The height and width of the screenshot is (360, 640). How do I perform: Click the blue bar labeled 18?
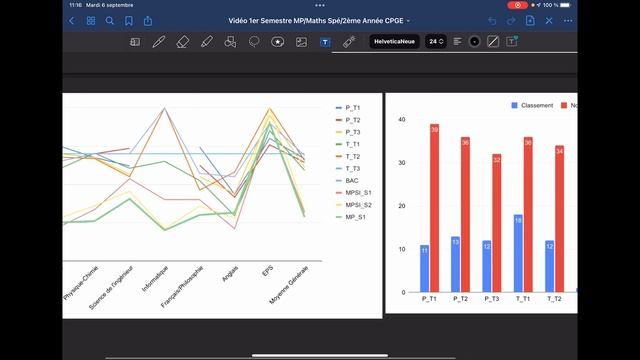(518, 253)
